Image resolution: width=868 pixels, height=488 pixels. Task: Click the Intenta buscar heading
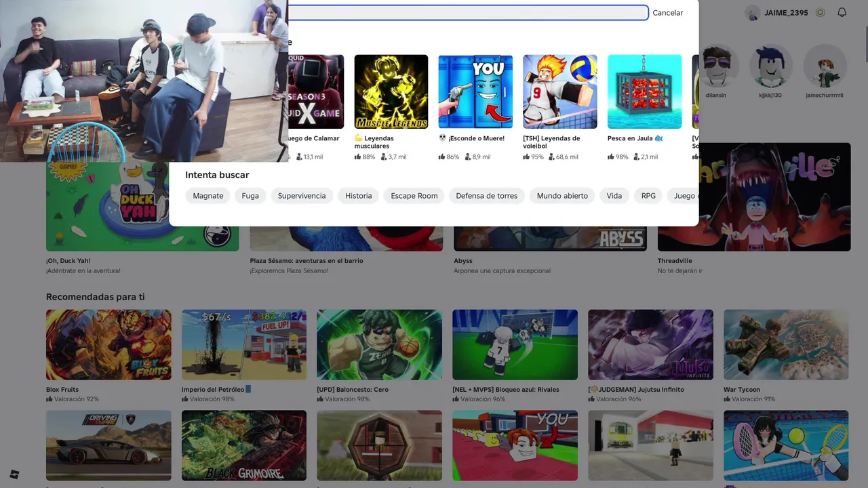pos(217,175)
